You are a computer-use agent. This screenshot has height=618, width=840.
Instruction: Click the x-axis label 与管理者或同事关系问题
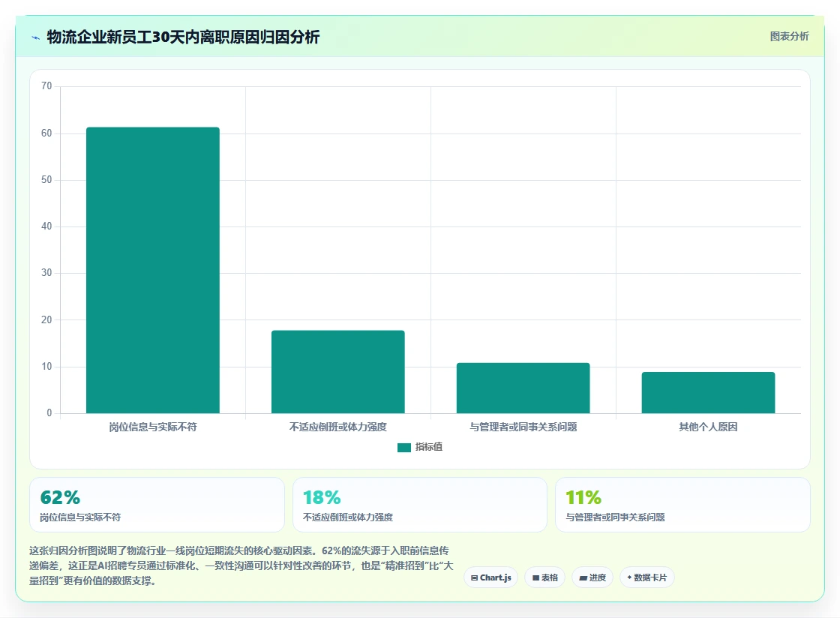pyautogui.click(x=523, y=427)
